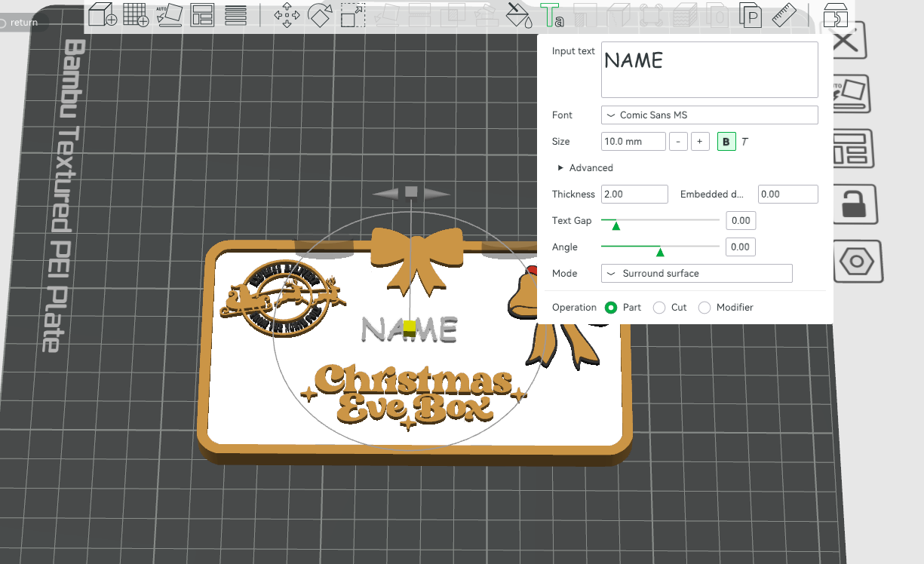The image size is (924, 564).
Task: Toggle the Bold B button
Action: tap(726, 142)
